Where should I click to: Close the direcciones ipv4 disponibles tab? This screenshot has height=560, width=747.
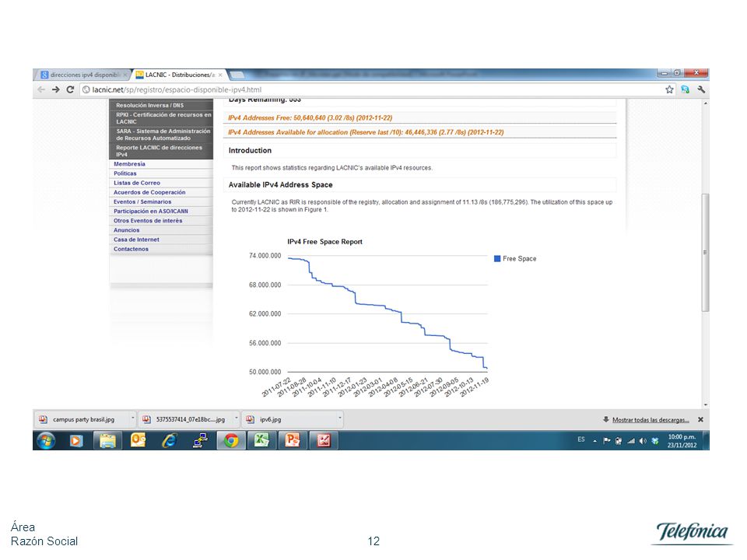click(125, 75)
